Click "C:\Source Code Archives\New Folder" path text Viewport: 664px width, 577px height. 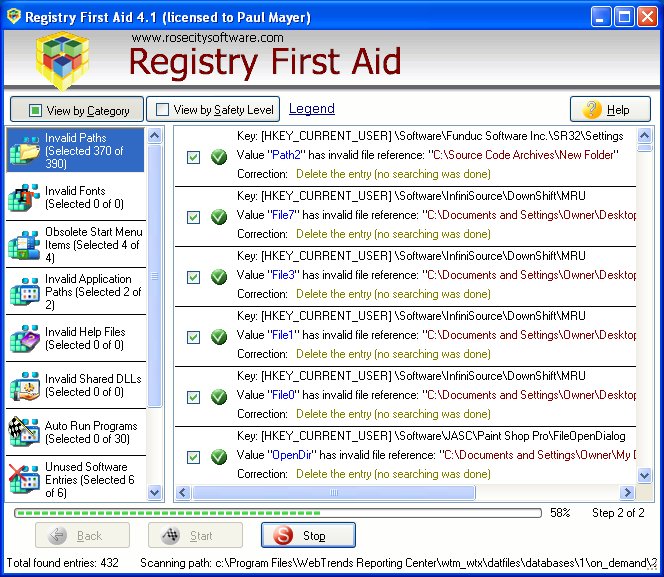pos(523,155)
